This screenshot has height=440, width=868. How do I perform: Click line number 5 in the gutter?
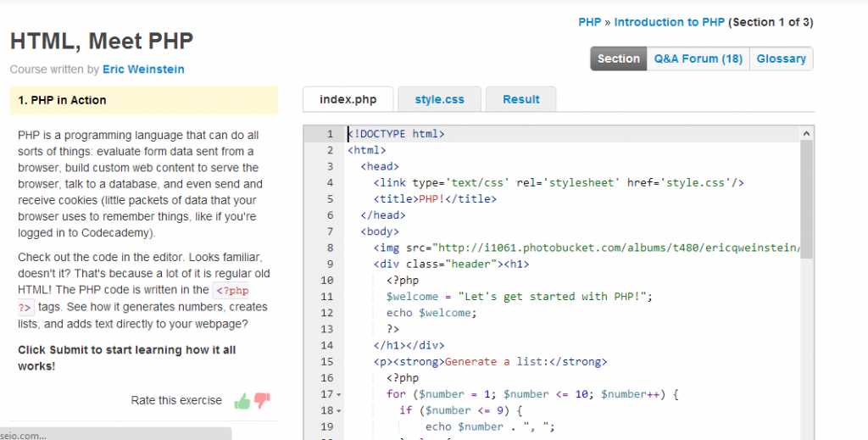(x=330, y=198)
